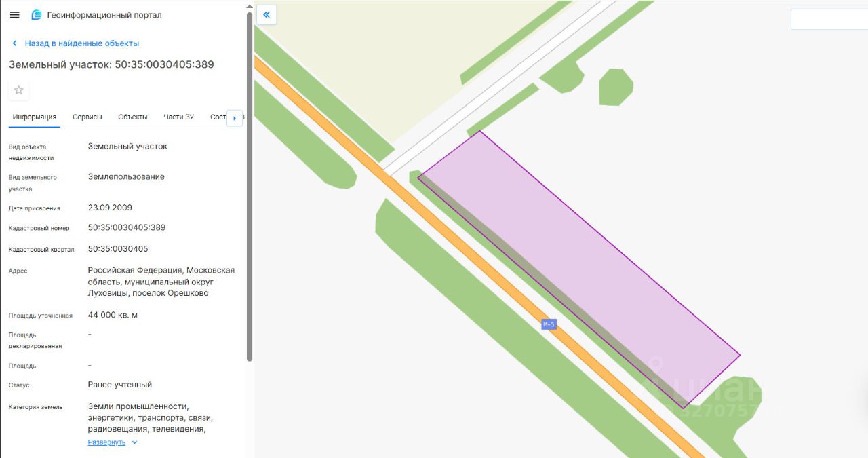Click the M-5 highway marker on the map
This screenshot has width=868, height=458.
point(549,324)
